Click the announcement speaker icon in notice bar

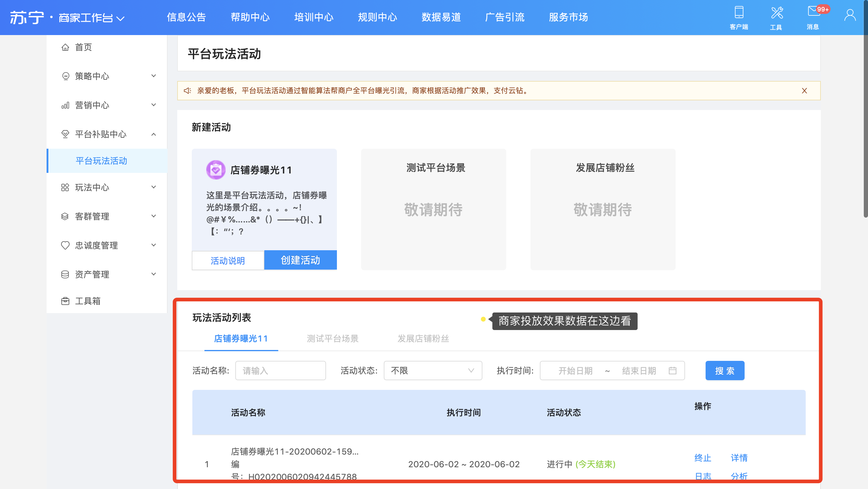tap(187, 91)
